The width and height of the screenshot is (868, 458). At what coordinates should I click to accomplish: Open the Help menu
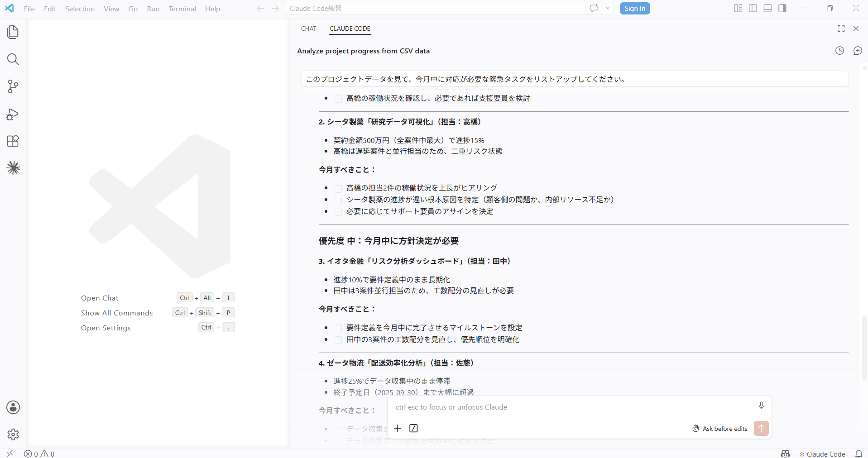[212, 9]
